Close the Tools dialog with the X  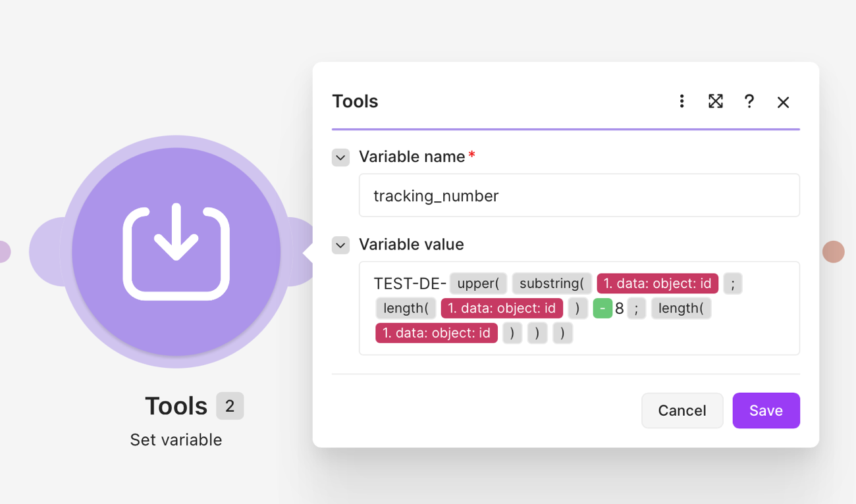tap(783, 102)
